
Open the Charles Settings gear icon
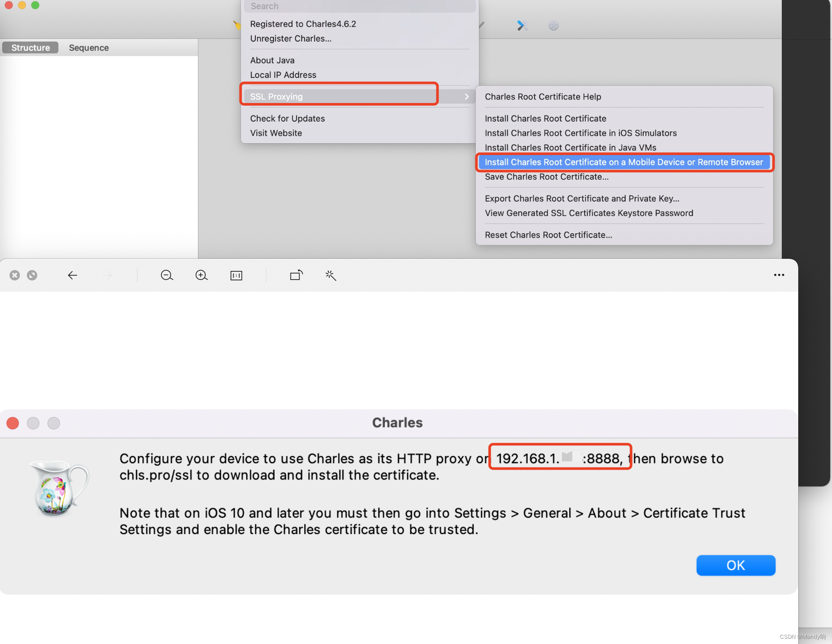pyautogui.click(x=553, y=26)
